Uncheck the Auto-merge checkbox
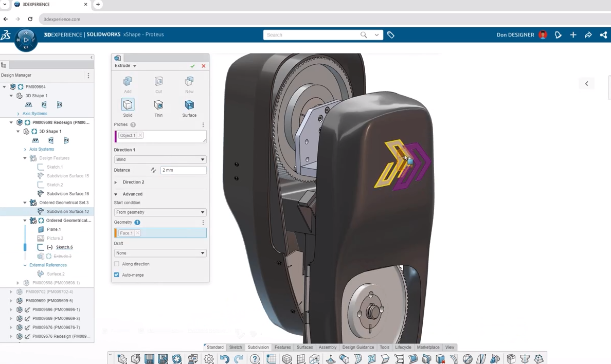Screen dimensions: 611x364 117,275
